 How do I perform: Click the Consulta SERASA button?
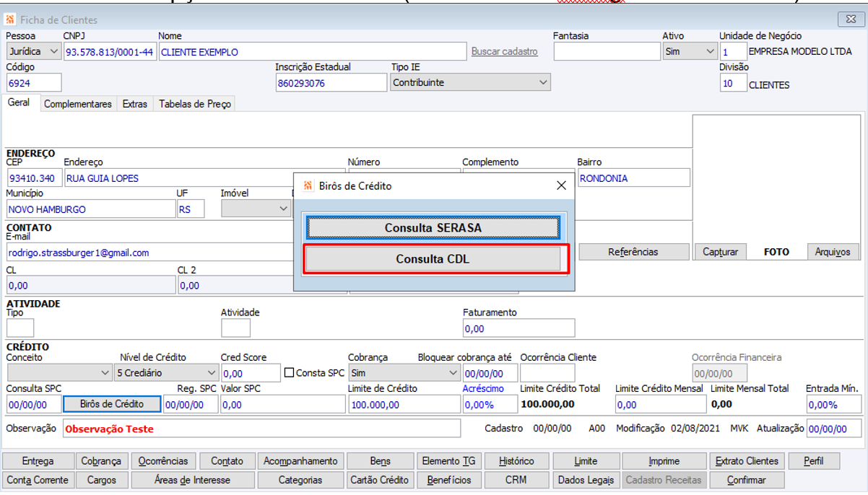[x=433, y=228]
